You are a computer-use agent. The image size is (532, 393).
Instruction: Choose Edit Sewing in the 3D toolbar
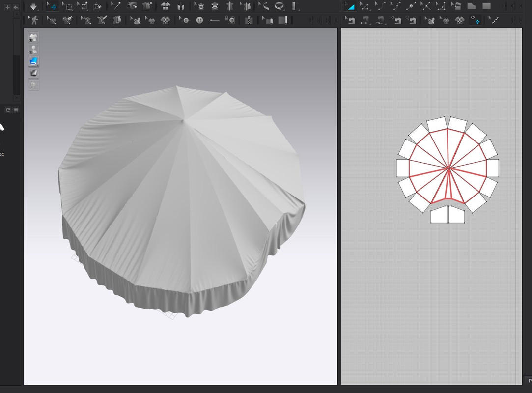point(52,20)
